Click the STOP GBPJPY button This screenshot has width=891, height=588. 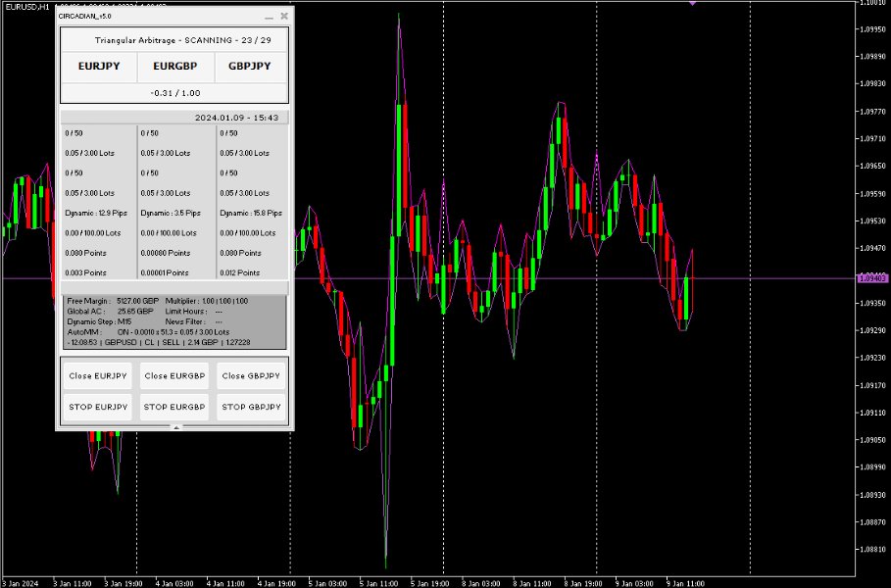(251, 408)
